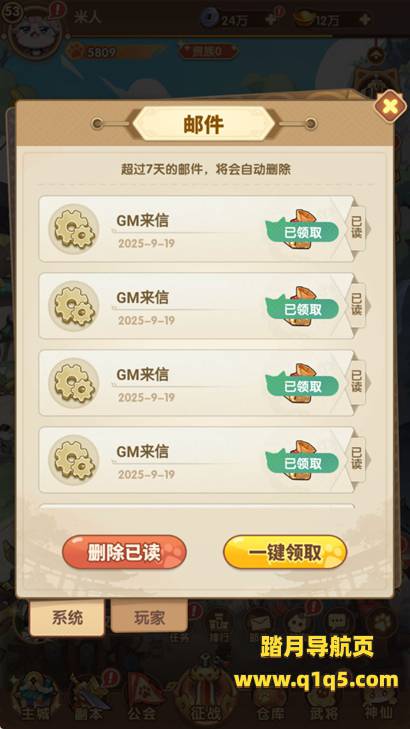Tap the plus icon beside 24万 coins
The image size is (410, 729).
click(271, 20)
